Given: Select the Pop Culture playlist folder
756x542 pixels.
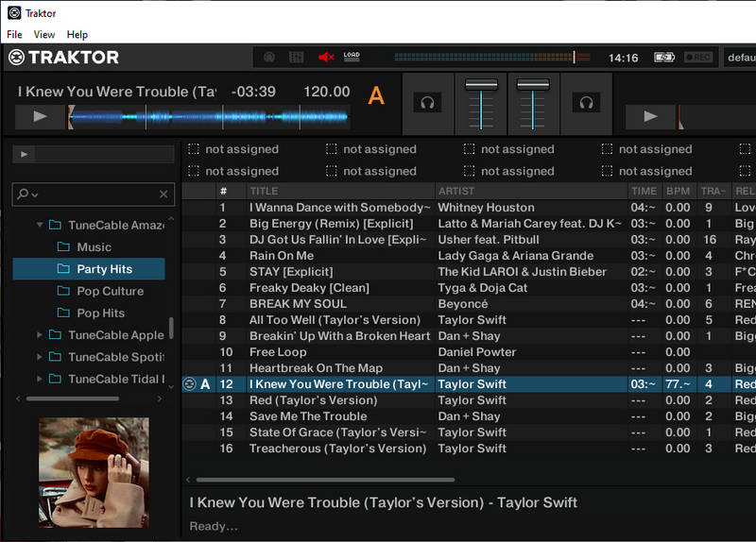Looking at the screenshot, I should click(x=110, y=291).
